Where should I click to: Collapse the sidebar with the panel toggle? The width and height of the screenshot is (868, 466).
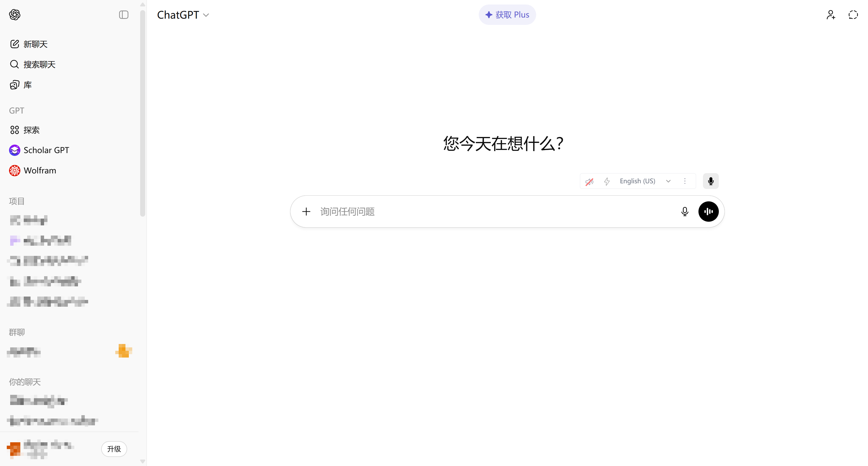[123, 15]
